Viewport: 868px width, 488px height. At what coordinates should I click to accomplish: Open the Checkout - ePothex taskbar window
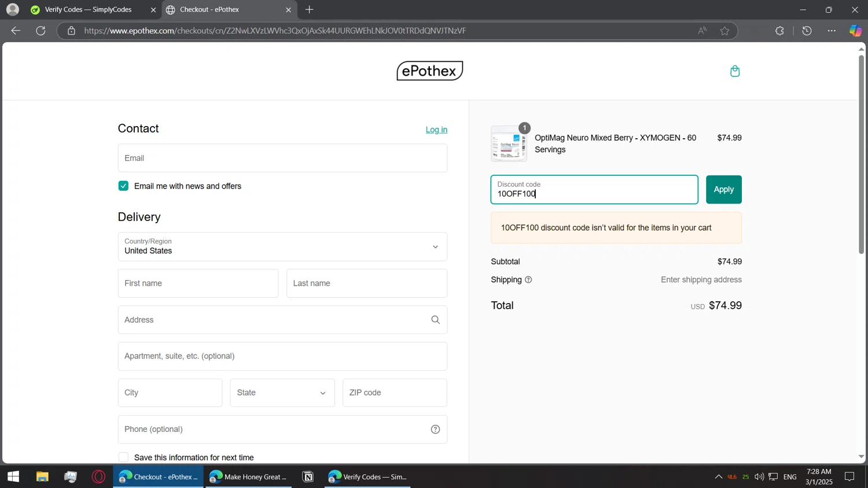159,477
